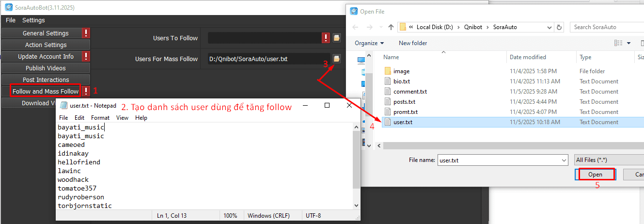Click the line "tomatoe357" in Notepad
This screenshot has height=224, width=644.
77,188
